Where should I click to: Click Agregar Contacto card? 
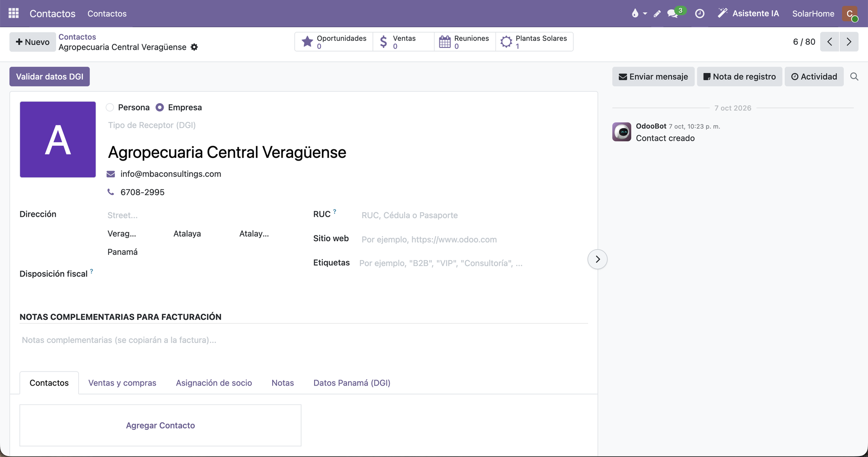pyautogui.click(x=160, y=425)
